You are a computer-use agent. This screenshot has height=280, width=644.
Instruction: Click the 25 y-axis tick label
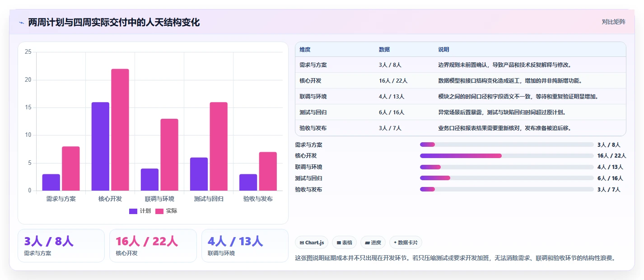tap(28, 52)
